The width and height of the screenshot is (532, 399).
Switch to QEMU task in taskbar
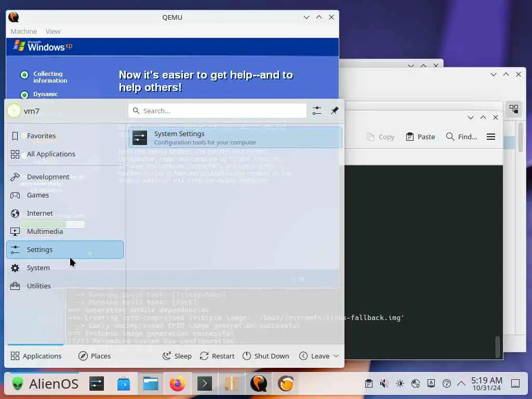point(259,384)
